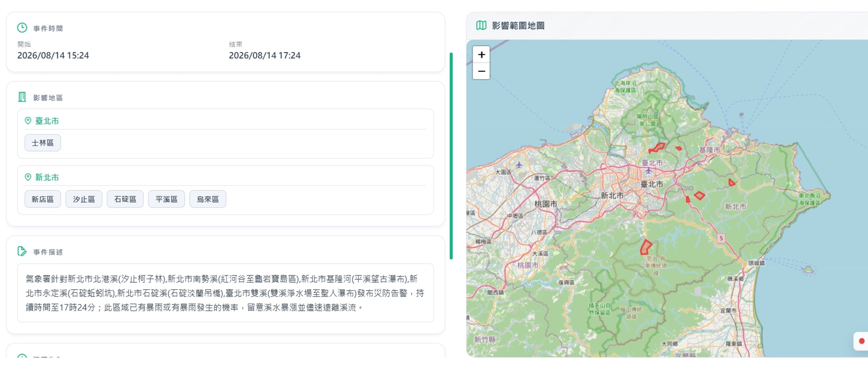Zoom out on the map
This screenshot has width=868, height=369.
click(x=481, y=71)
